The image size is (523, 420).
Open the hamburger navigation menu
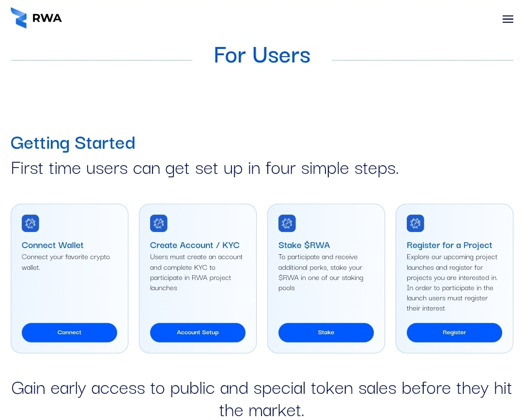coord(508,19)
